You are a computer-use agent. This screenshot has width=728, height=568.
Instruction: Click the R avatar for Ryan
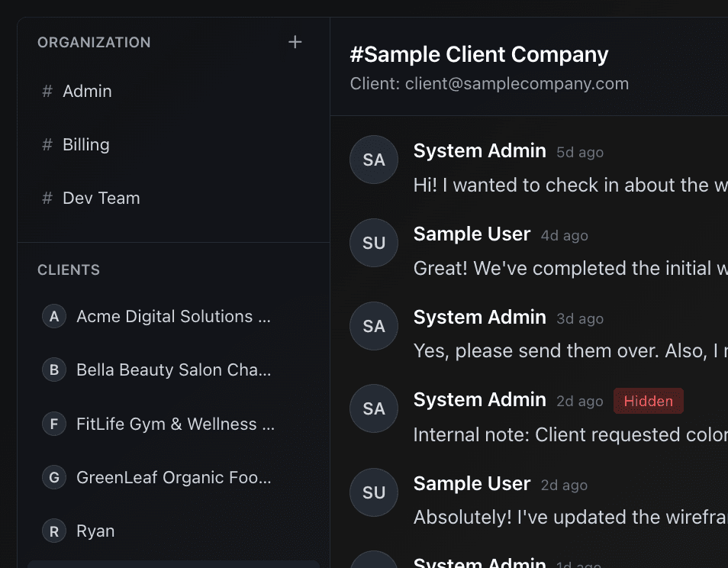(54, 531)
